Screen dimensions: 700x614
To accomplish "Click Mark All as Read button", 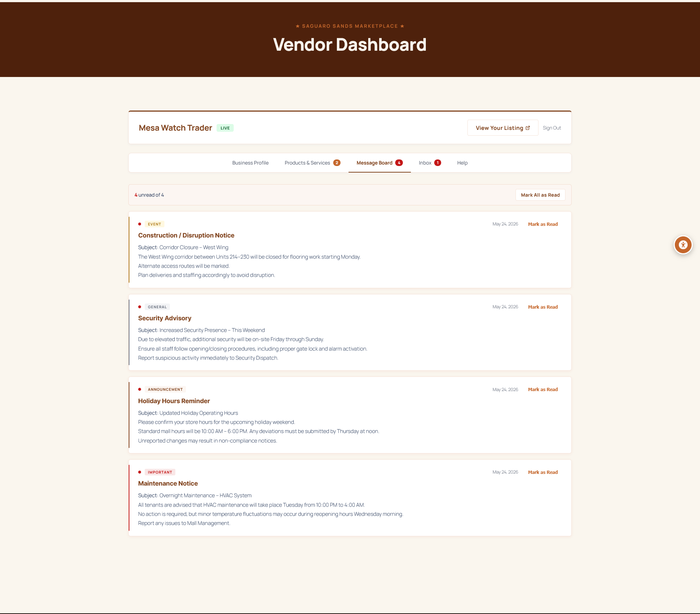I will point(540,195).
